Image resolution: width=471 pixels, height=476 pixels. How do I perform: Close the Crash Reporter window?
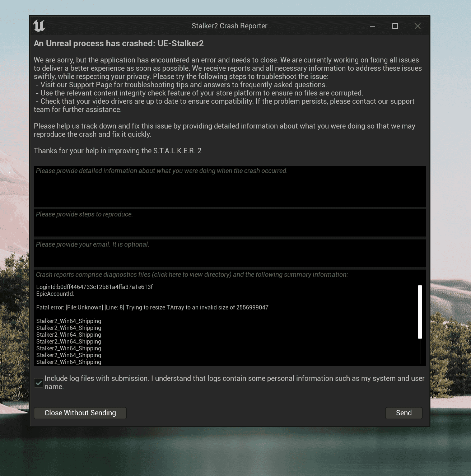click(418, 26)
